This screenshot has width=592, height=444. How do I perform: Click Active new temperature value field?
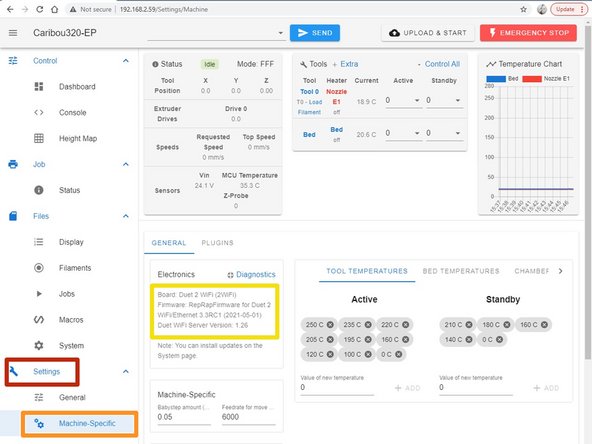[x=337, y=387]
